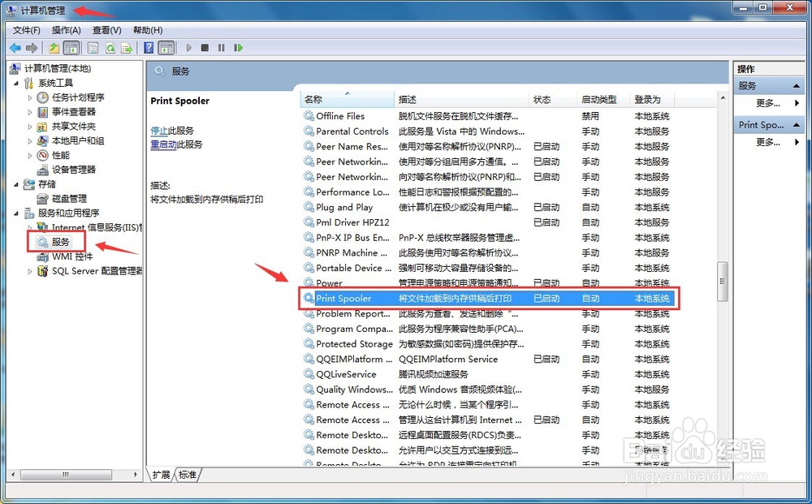Select the Print Spooler service row
The image size is (812, 504).
(x=490, y=299)
